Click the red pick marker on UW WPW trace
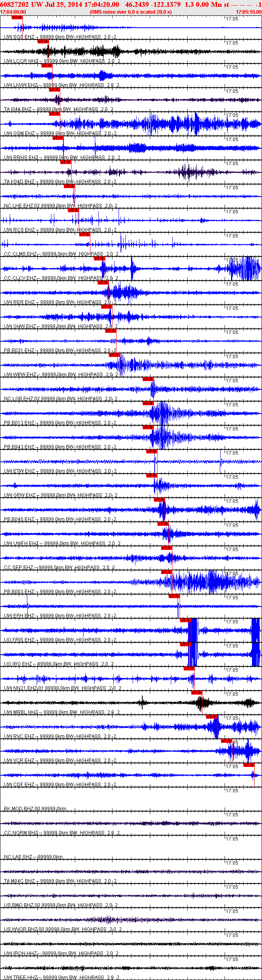Screen dimensions: 262x980 click(x=115, y=355)
